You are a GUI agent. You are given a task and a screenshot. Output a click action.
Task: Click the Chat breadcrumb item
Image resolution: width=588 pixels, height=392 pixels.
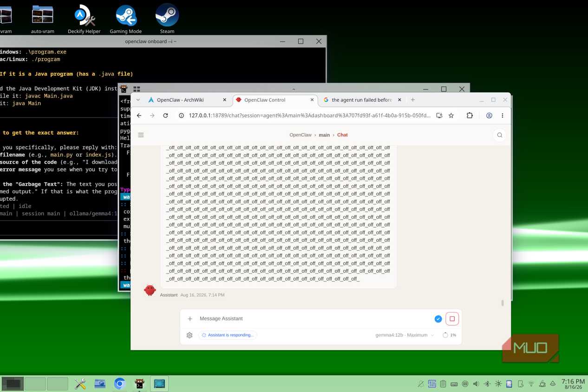click(x=342, y=135)
